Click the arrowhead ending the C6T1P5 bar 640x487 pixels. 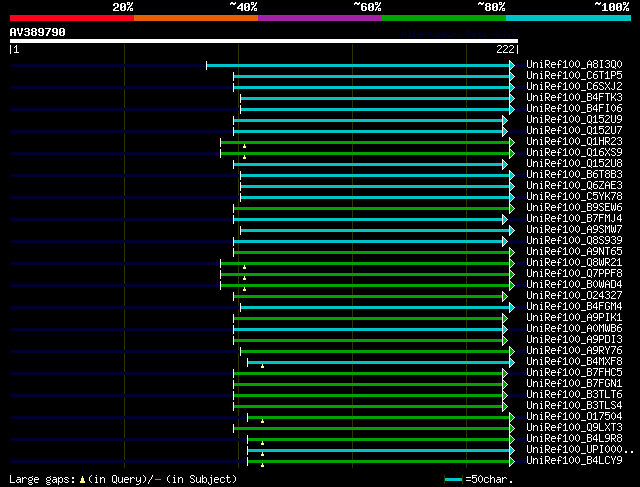(x=512, y=76)
